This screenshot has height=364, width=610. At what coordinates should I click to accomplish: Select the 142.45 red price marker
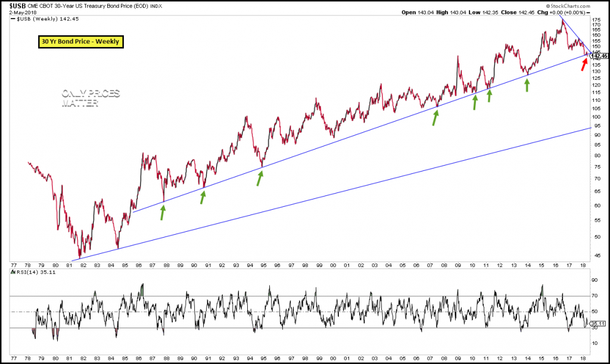(598, 55)
